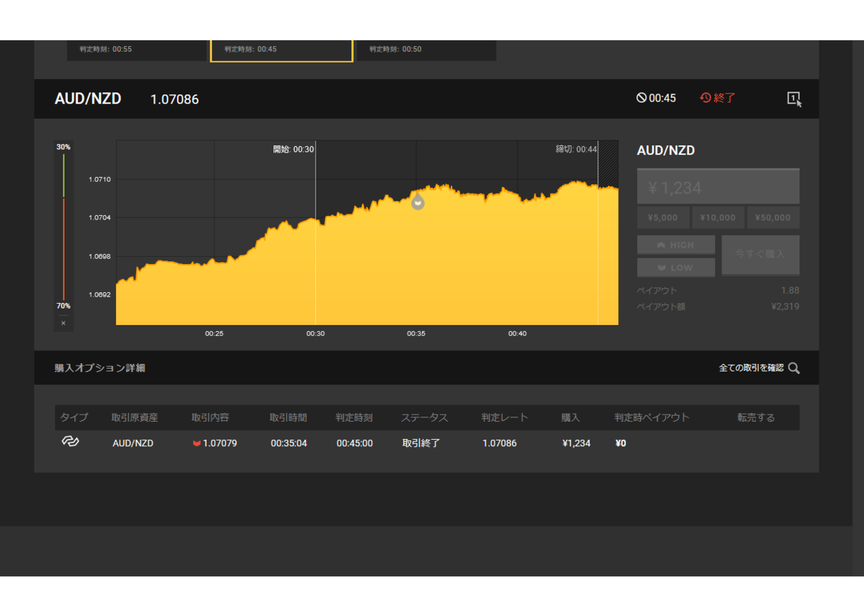Select the 判定時刻 00:55 tab
The width and height of the screenshot is (864, 616).
[x=137, y=50]
